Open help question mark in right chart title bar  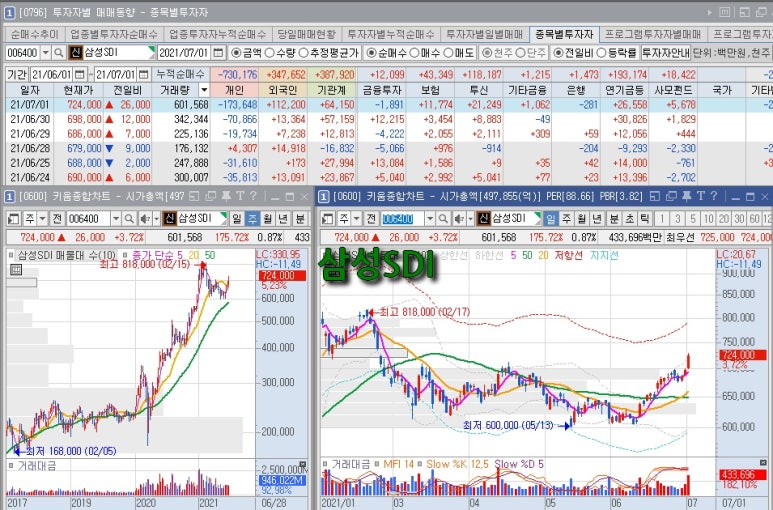(713, 197)
